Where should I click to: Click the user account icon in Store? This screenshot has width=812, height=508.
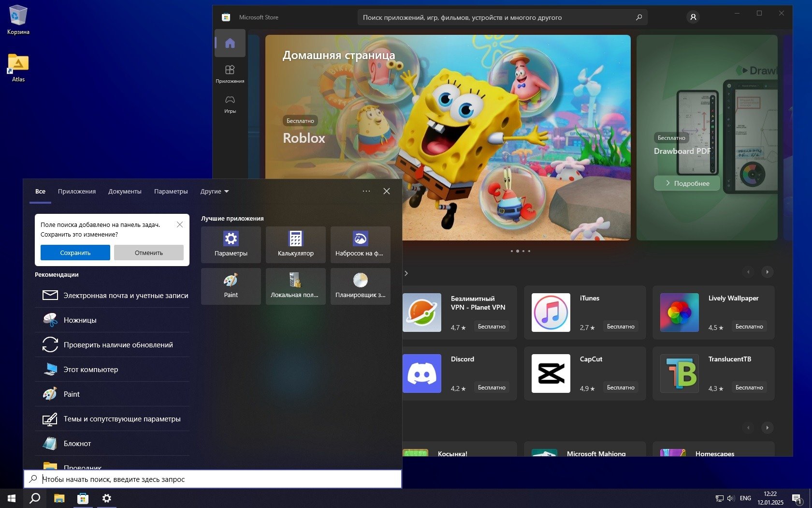(693, 17)
